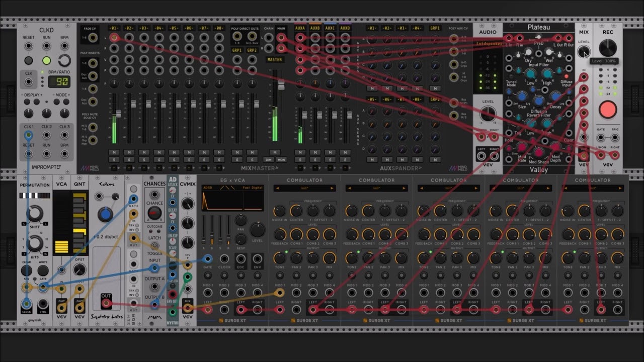Click the Feedback knob on leftmost Combulator
Image resolution: width=644 pixels, height=362 pixels.
point(281,234)
